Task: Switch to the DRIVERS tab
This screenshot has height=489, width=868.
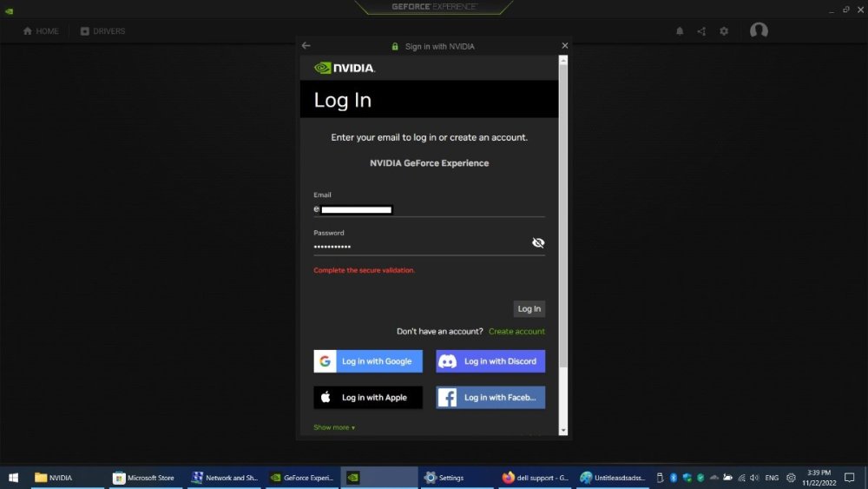Action: pyautogui.click(x=103, y=31)
